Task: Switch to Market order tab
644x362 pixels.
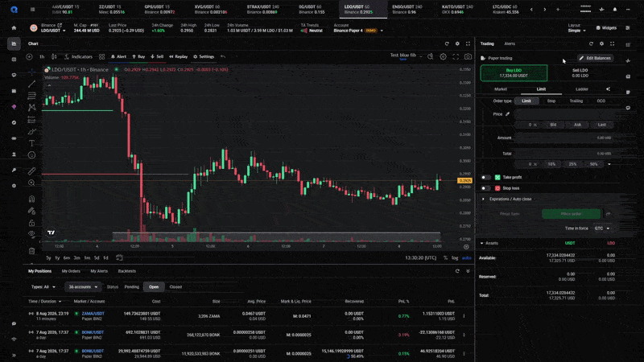Action: (x=500, y=89)
